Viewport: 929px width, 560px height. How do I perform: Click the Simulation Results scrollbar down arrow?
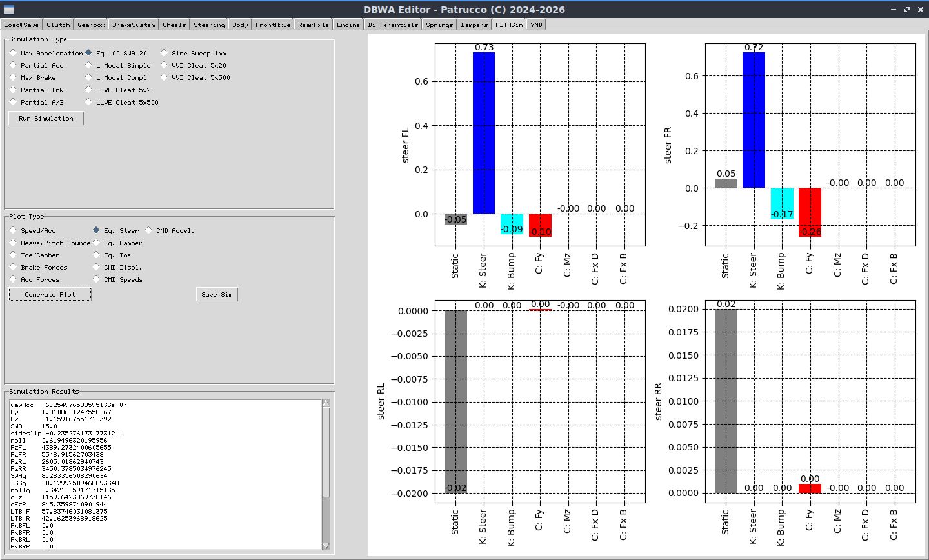click(326, 546)
